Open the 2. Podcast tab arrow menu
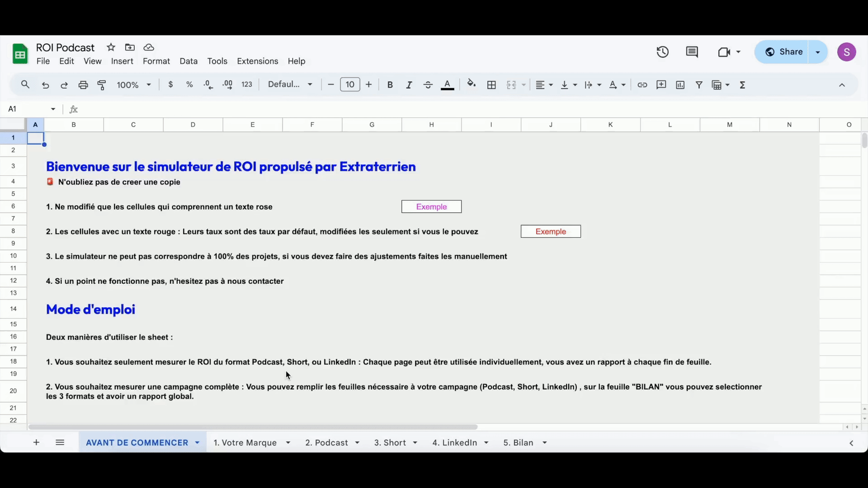Image resolution: width=868 pixels, height=488 pixels. point(357,443)
